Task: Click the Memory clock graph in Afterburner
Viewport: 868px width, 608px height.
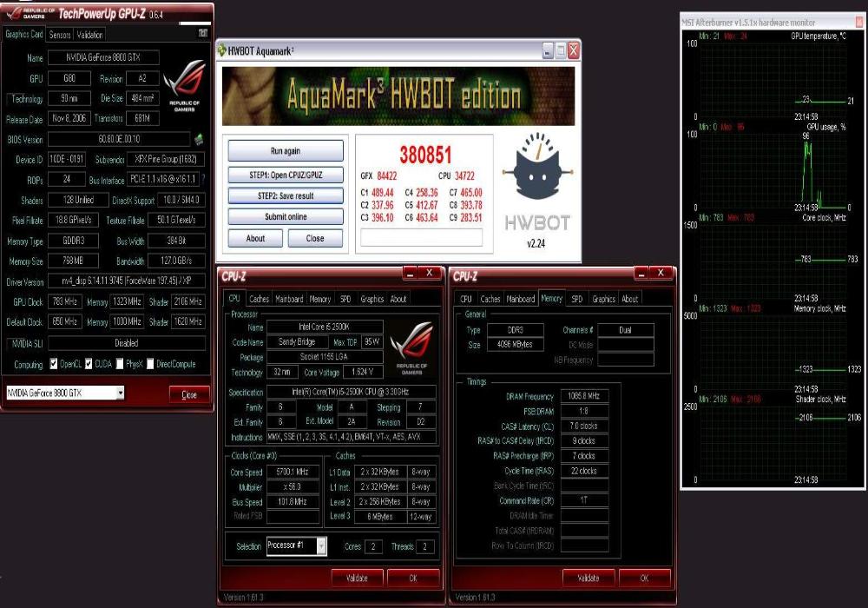Action: click(773, 351)
